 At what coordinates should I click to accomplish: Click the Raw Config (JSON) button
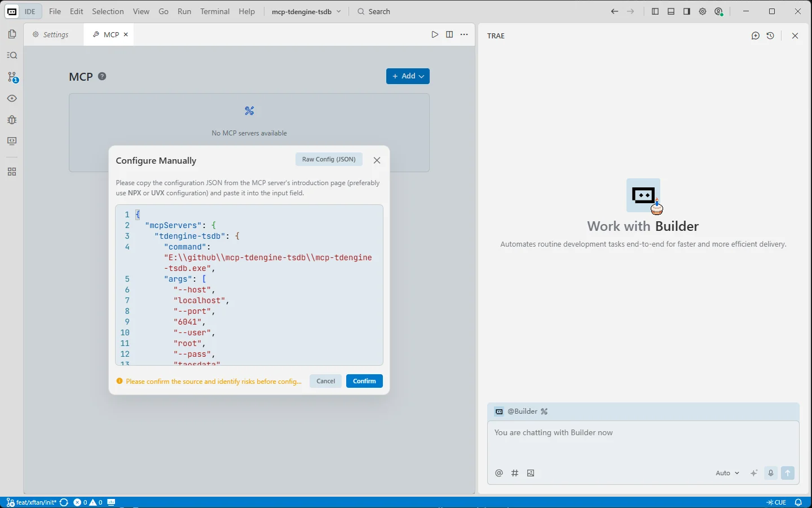click(x=329, y=159)
